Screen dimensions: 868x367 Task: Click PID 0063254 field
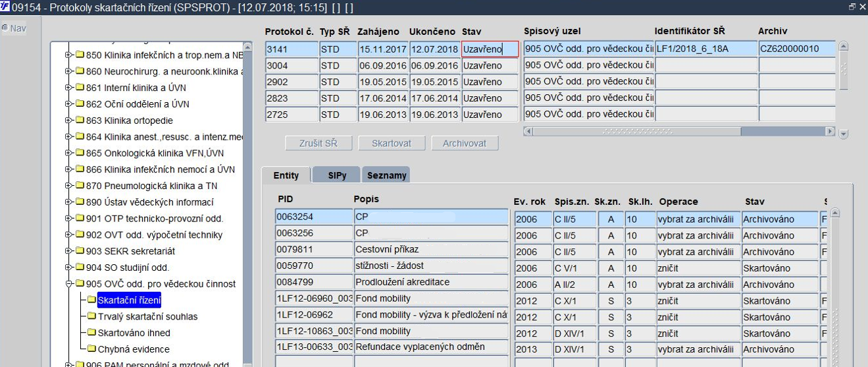coord(314,216)
